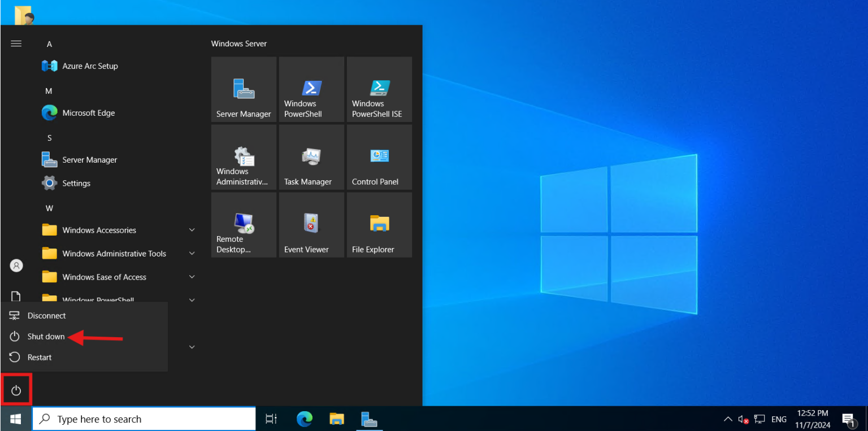868x431 pixels.
Task: Open Microsoft Edge from the app list
Action: pos(88,112)
